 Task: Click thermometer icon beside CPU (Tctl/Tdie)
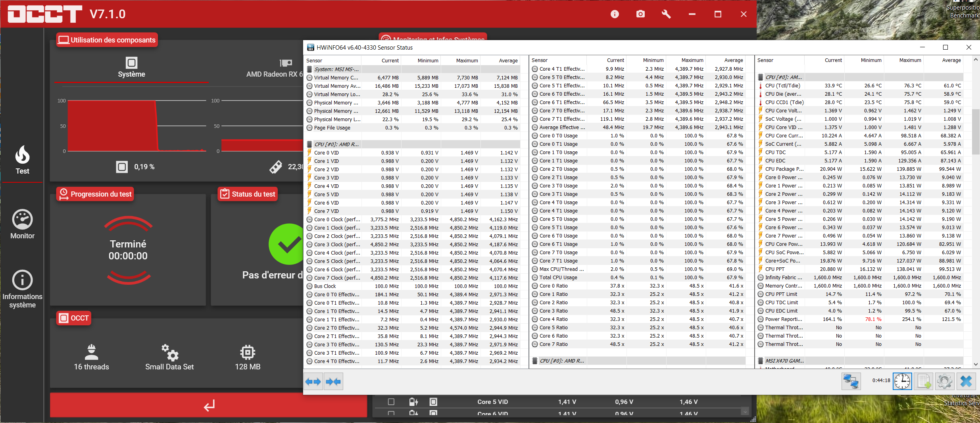[761, 86]
